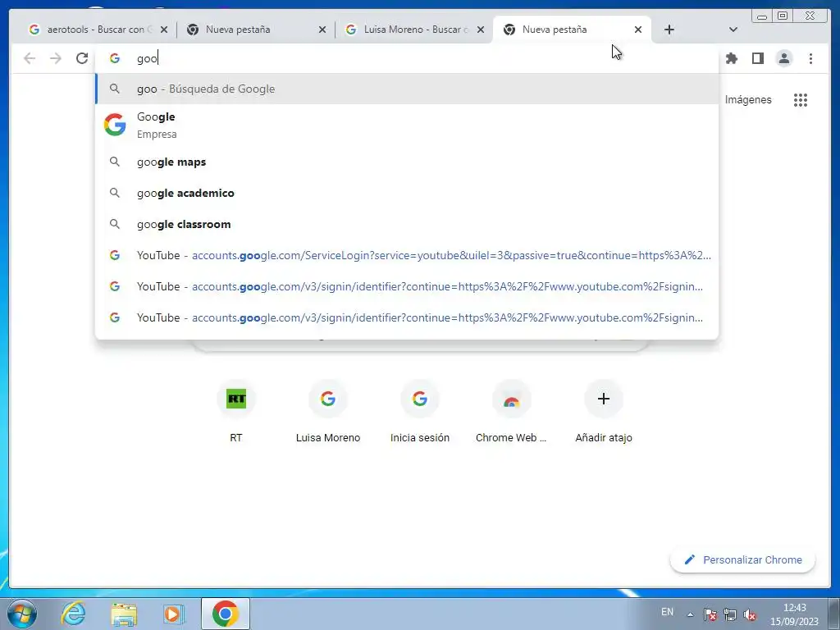
Task: Click the magnifier icon beside google classroom
Action: pos(115,224)
